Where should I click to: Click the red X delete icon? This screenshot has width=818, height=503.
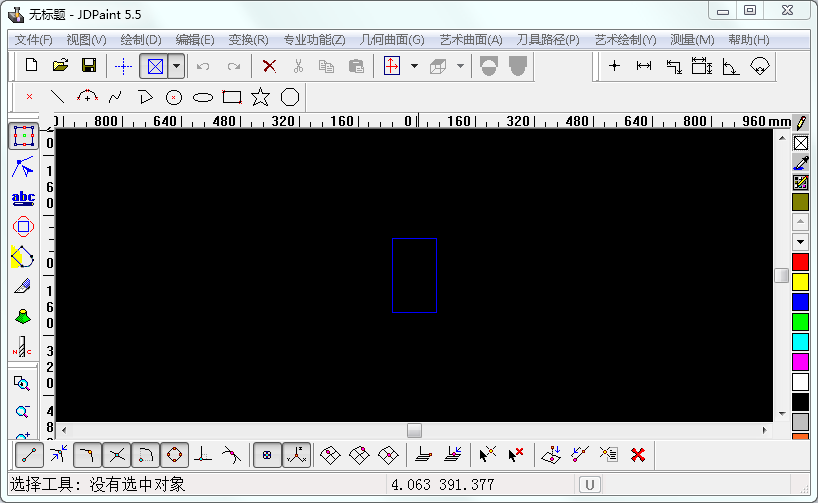tap(269, 66)
